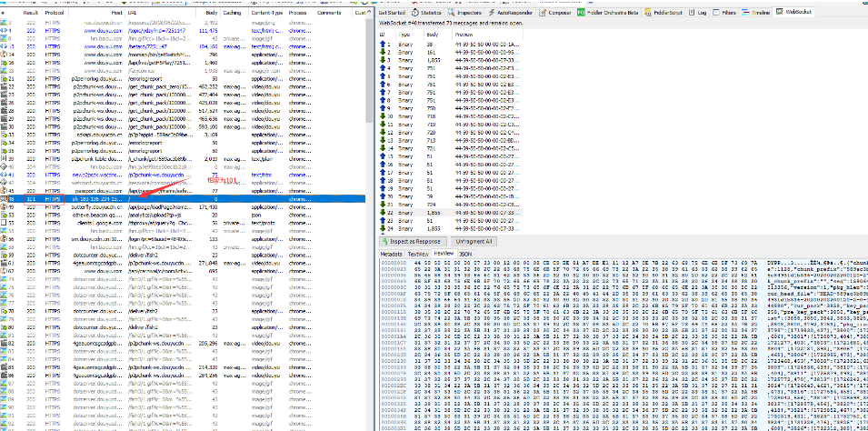Viewport: 868px width, 431px height.
Task: Switch to the AutoResponder tab
Action: click(511, 12)
